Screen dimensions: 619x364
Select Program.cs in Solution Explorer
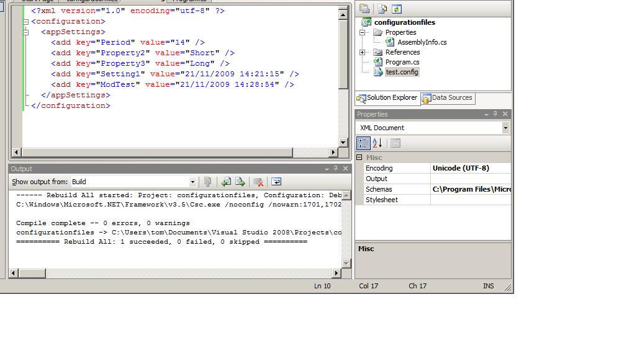click(x=402, y=62)
